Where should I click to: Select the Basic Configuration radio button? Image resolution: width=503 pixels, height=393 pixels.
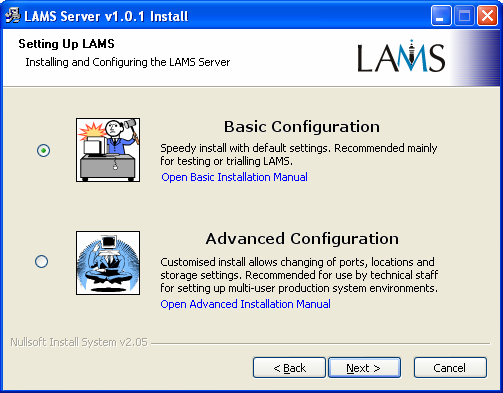point(44,150)
